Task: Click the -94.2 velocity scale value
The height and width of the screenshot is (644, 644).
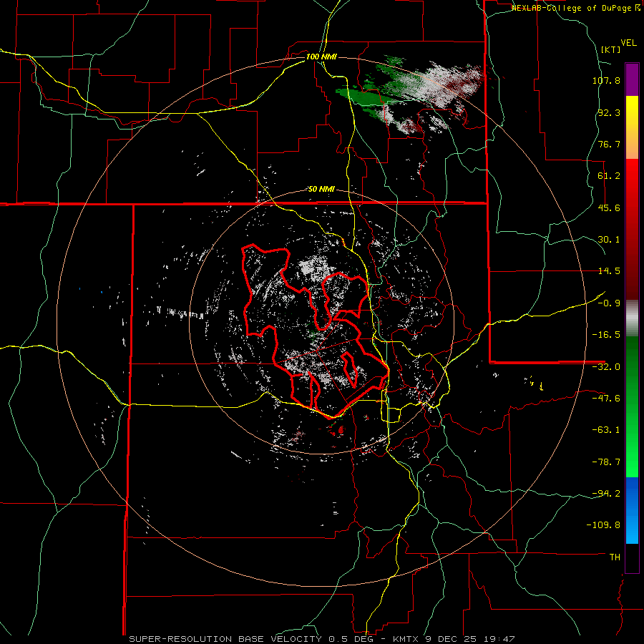Action: 606,494
